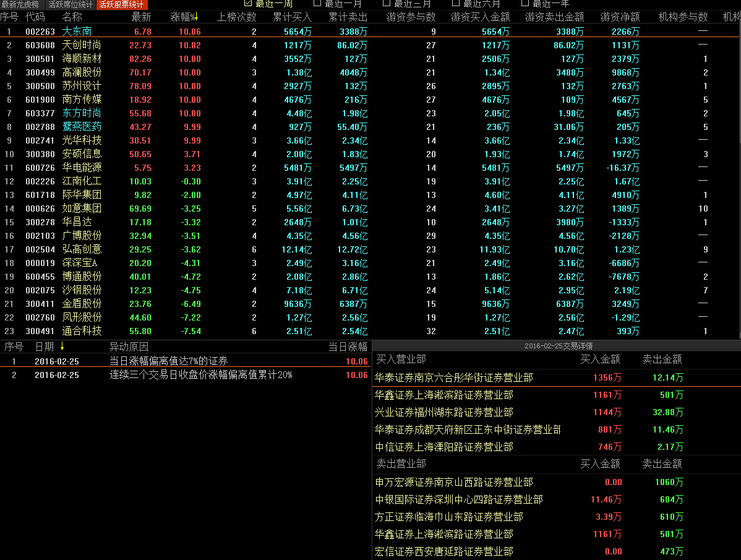Select stock row 如意集团
Screen dimensions: 741x560
(x=369, y=209)
